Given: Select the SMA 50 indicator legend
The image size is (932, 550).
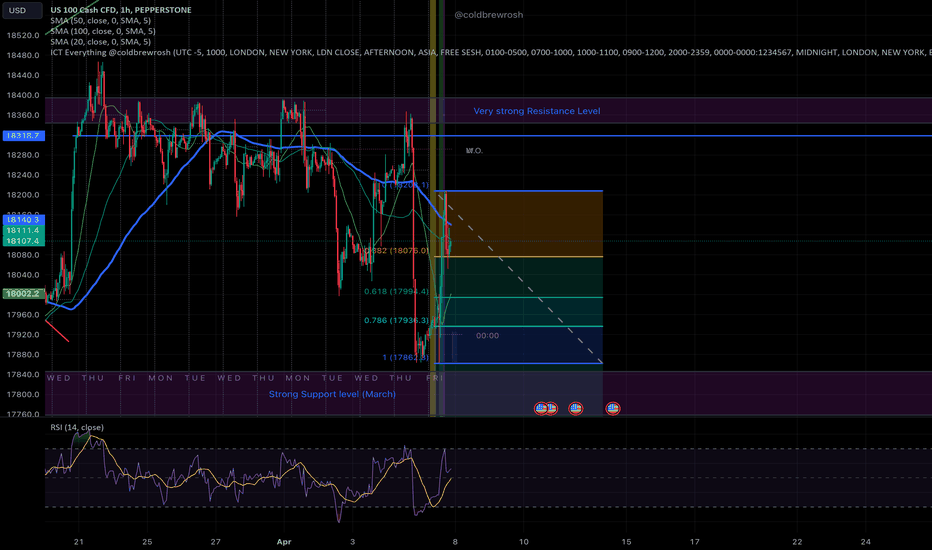Looking at the screenshot, I should 100,21.
